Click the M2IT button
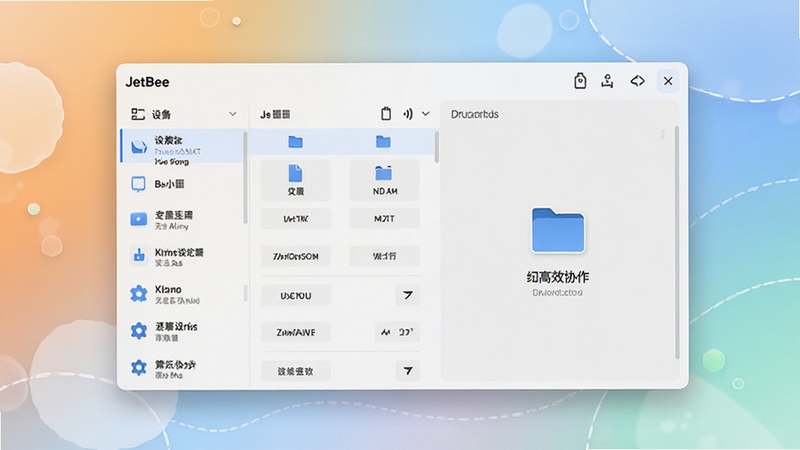This screenshot has width=800, height=450. coord(384,219)
